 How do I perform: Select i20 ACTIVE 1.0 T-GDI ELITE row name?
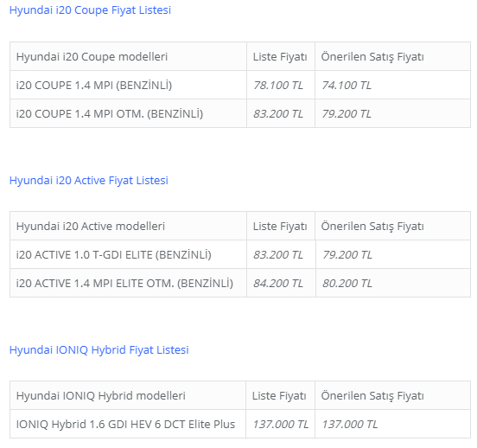click(x=114, y=254)
